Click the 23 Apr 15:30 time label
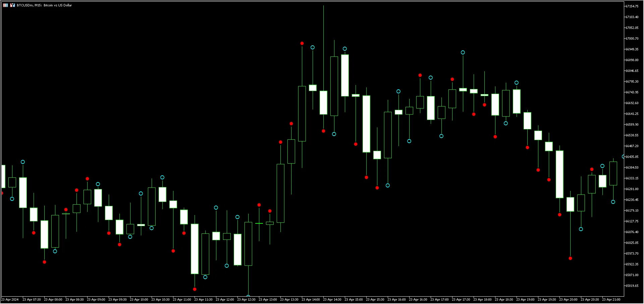This screenshot has width=644, height=304. (375, 300)
